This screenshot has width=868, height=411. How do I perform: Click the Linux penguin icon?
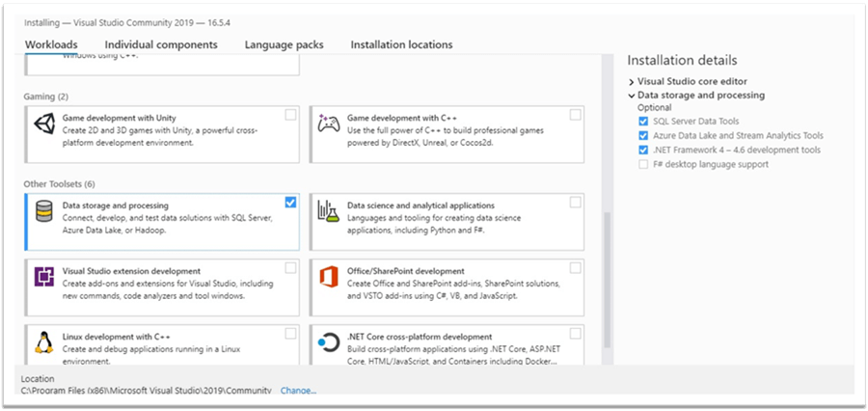pyautogui.click(x=43, y=342)
